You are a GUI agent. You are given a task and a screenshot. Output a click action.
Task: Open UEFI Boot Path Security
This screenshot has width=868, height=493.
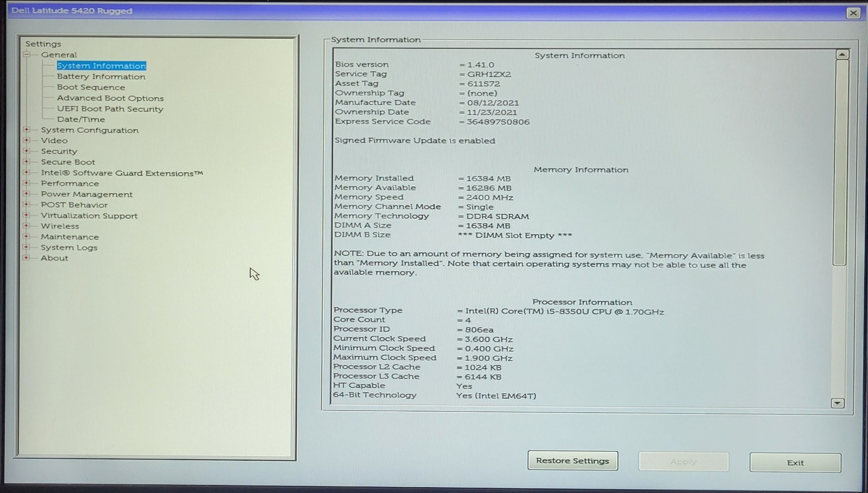(110, 109)
